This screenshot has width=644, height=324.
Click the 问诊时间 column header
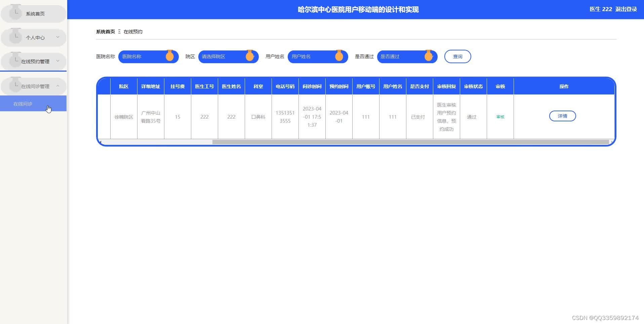tap(312, 86)
